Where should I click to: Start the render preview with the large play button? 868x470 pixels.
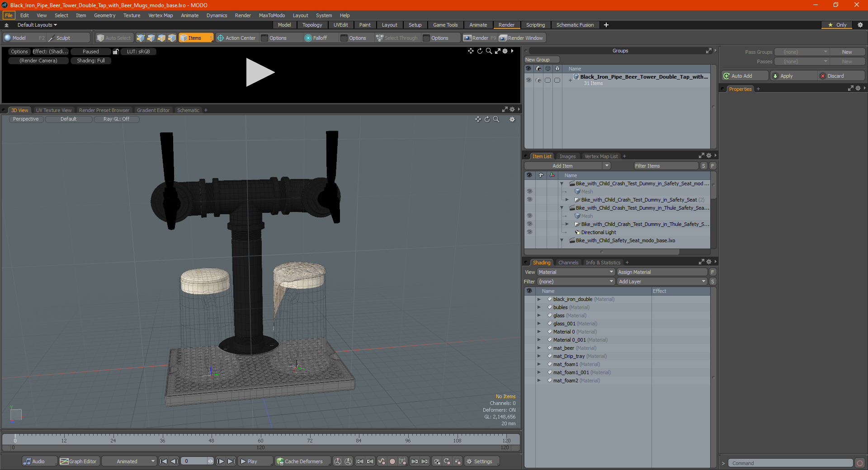260,72
